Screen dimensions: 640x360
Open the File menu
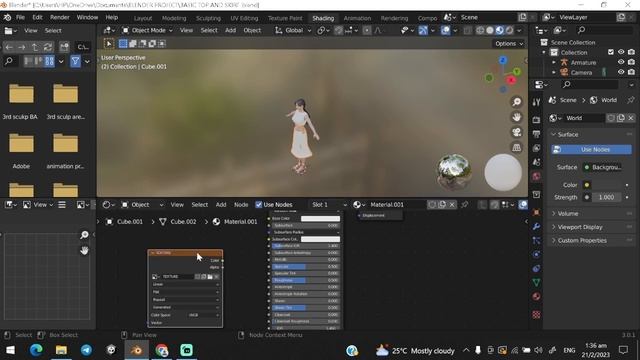point(20,18)
